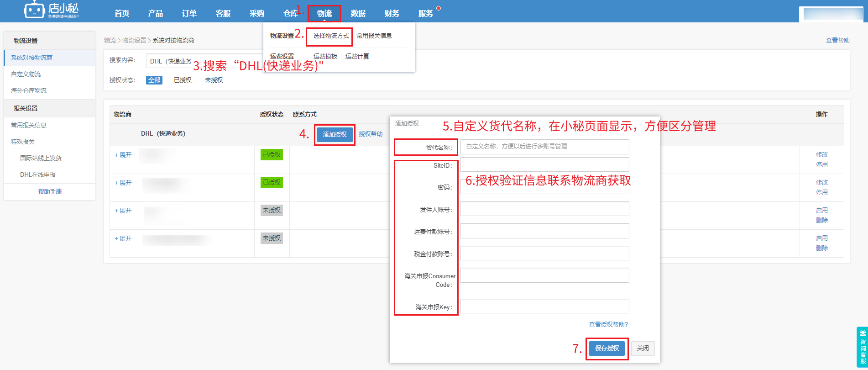Click 删除 on the first 未授权 row
Screen dimensions: 868x370
pyautogui.click(x=822, y=220)
